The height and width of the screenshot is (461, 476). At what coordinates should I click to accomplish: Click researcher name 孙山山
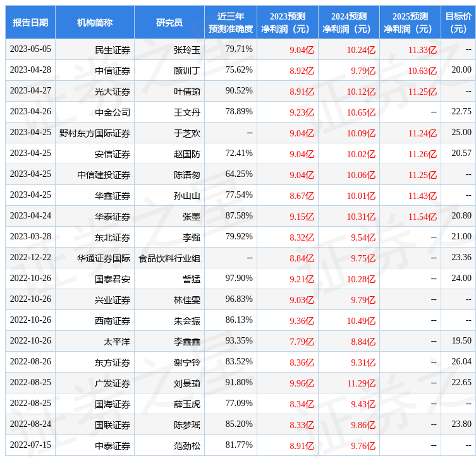[187, 196]
